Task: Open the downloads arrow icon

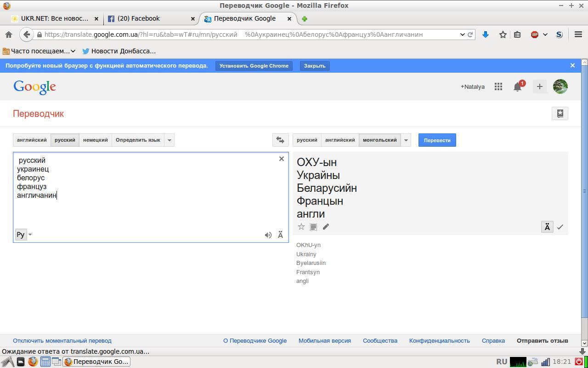Action: click(485, 34)
